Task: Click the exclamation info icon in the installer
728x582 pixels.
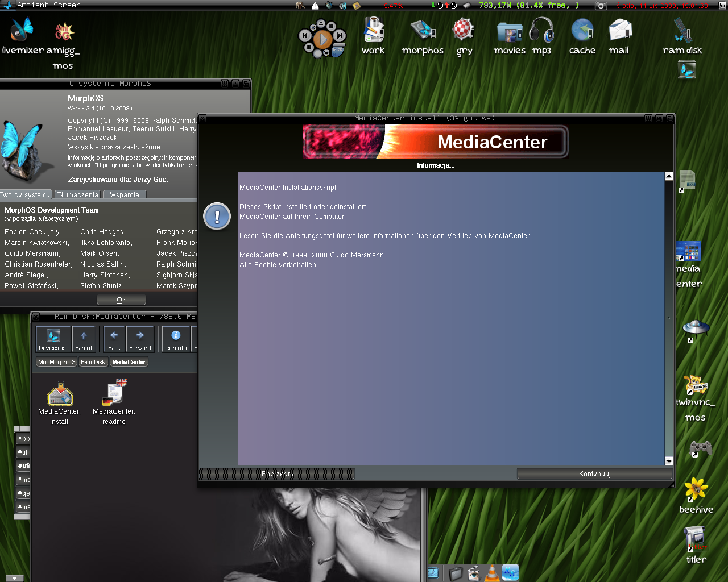Action: point(217,217)
